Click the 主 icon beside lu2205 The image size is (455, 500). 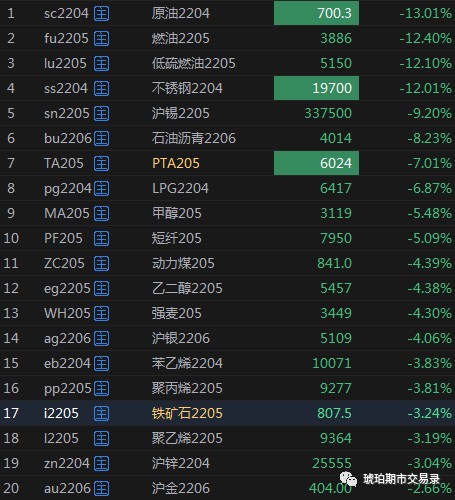(x=101, y=64)
